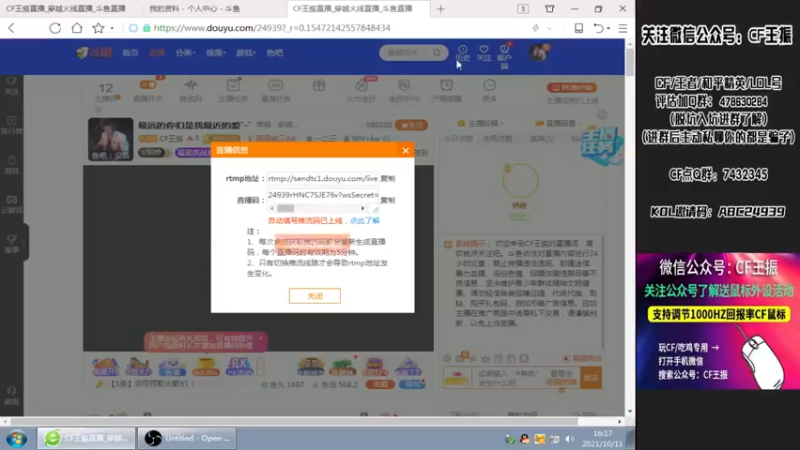Screen dimensions: 800x450
Task: Click the undo closed tab icon
Action: [x=598, y=28]
